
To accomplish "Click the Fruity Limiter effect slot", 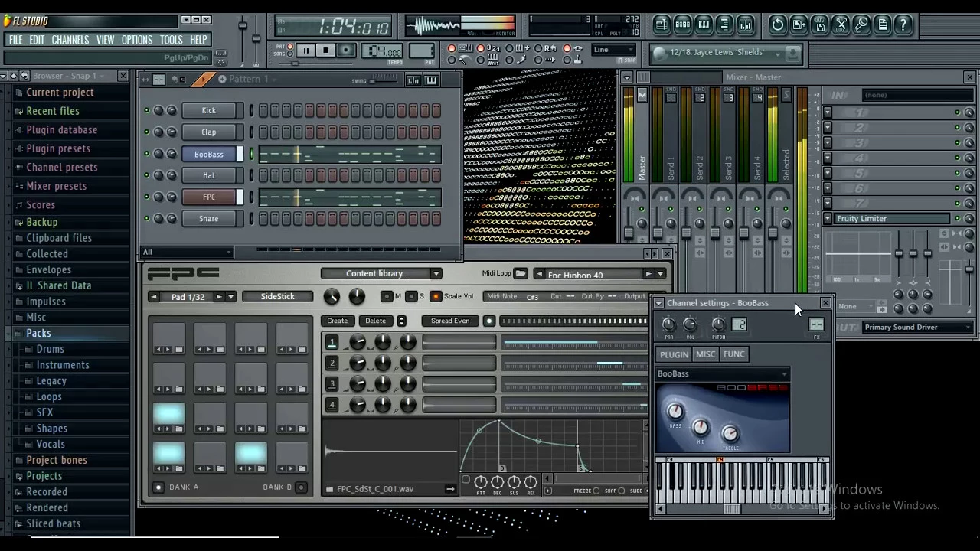I will 891,219.
